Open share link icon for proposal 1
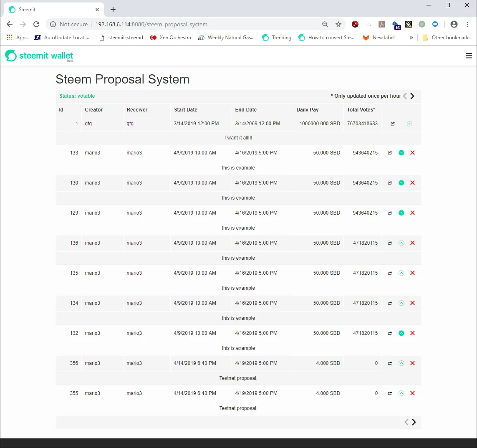The image size is (477, 448). [x=393, y=124]
